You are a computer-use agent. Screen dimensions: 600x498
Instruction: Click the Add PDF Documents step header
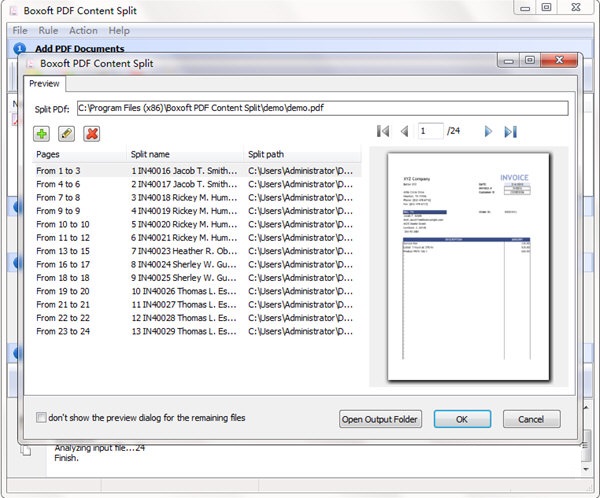80,49
